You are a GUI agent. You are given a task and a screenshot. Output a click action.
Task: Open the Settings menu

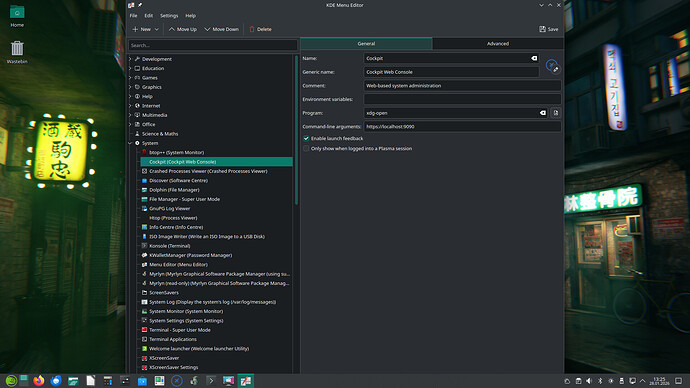pyautogui.click(x=169, y=16)
